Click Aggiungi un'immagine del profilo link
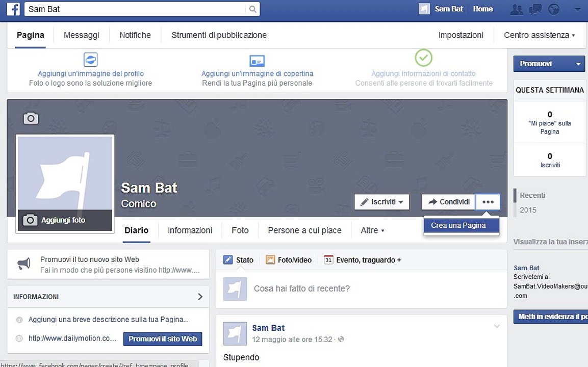 (91, 73)
